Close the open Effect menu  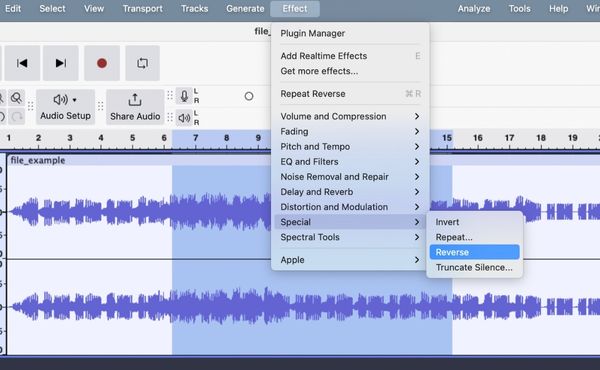[295, 8]
